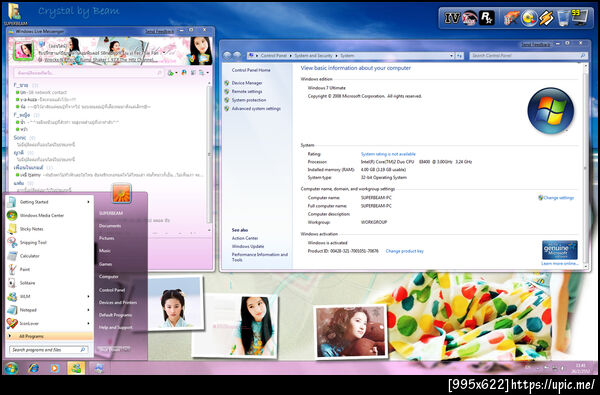Image resolution: width=600 pixels, height=395 pixels.
Task: Open Solitaire from Start menu
Action: pos(27,283)
